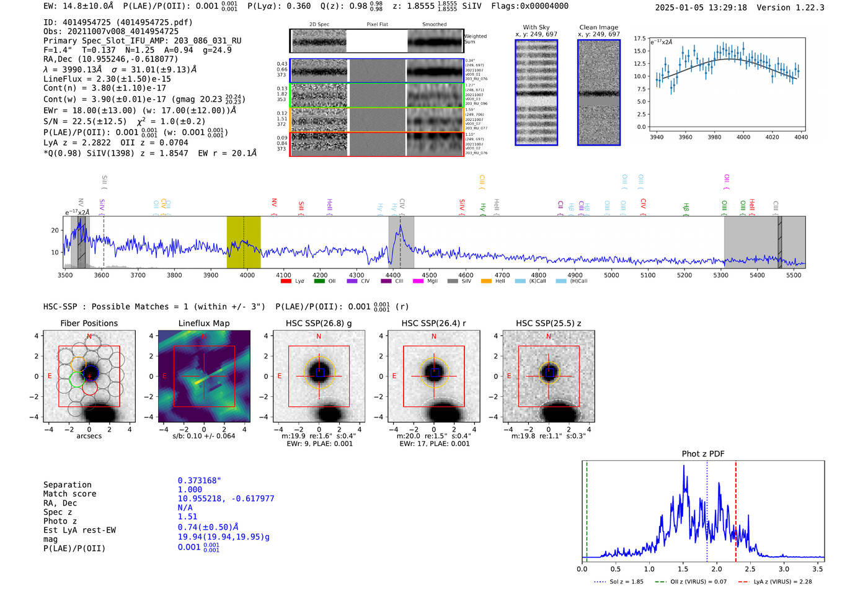Click the green OII legend swatch

(x=319, y=282)
